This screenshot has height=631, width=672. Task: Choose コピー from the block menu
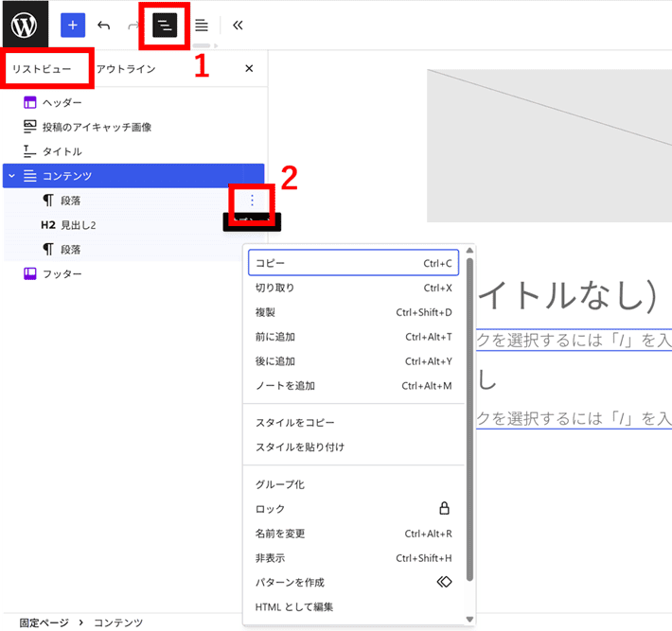pyautogui.click(x=354, y=263)
